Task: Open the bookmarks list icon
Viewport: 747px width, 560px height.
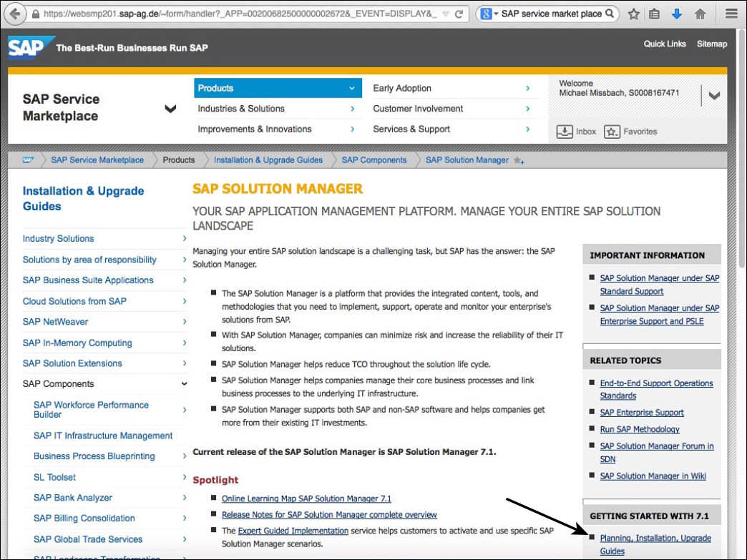Action: point(655,14)
